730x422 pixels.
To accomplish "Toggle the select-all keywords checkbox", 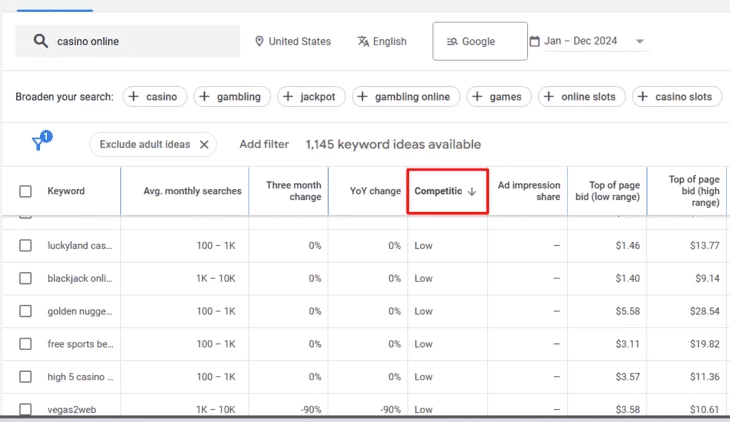I will coord(26,191).
